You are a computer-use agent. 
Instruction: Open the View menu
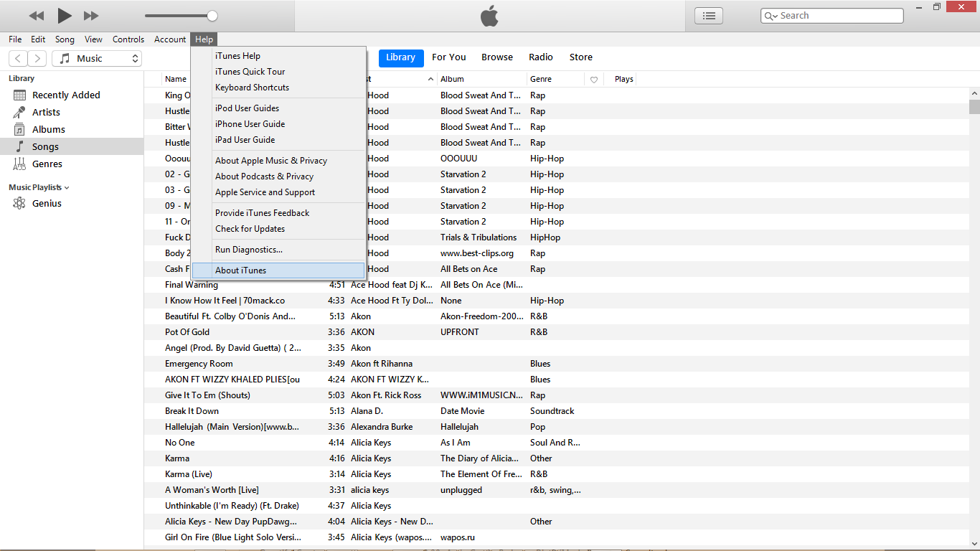click(93, 39)
